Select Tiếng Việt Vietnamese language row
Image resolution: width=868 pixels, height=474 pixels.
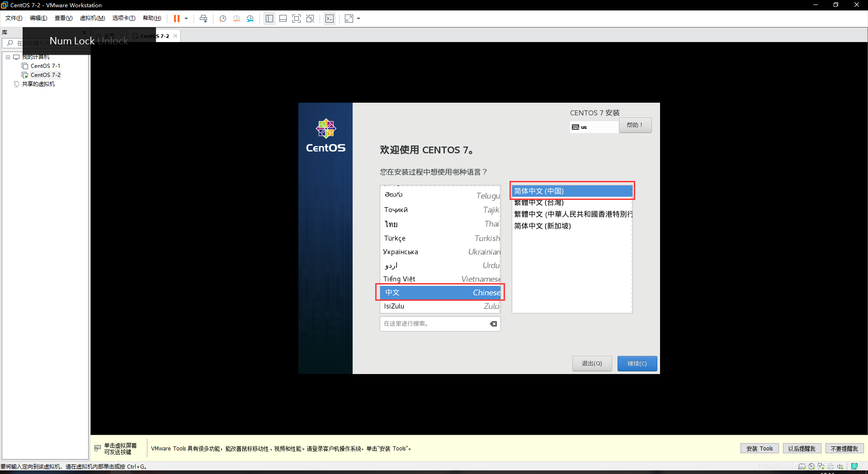tap(440, 279)
